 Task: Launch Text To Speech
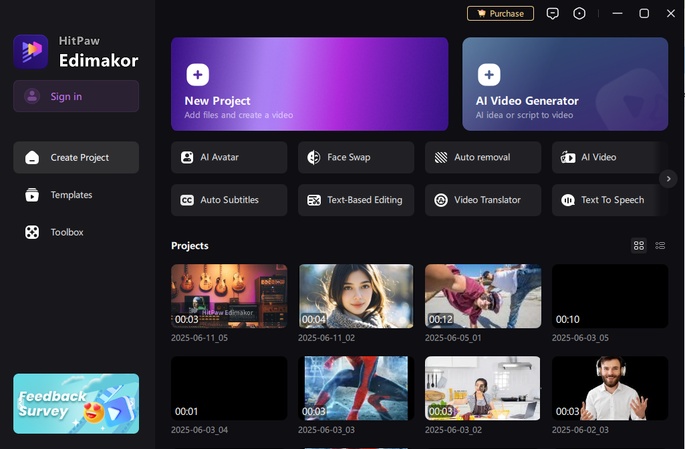pos(603,200)
